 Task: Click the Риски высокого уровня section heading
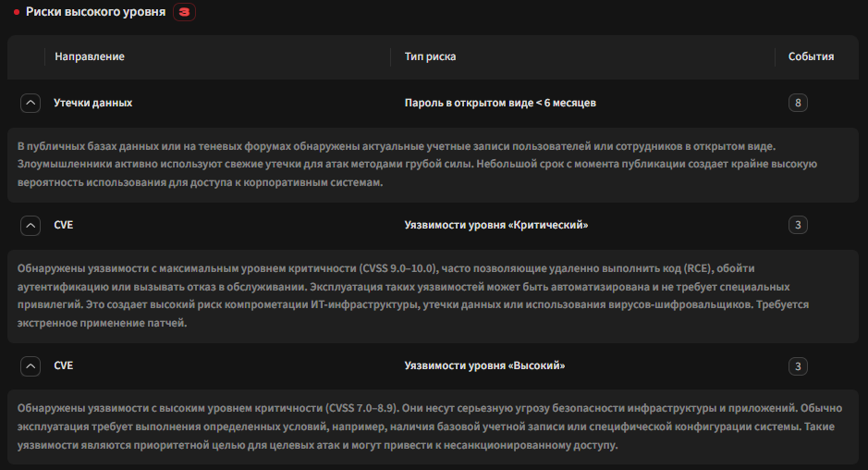[96, 12]
